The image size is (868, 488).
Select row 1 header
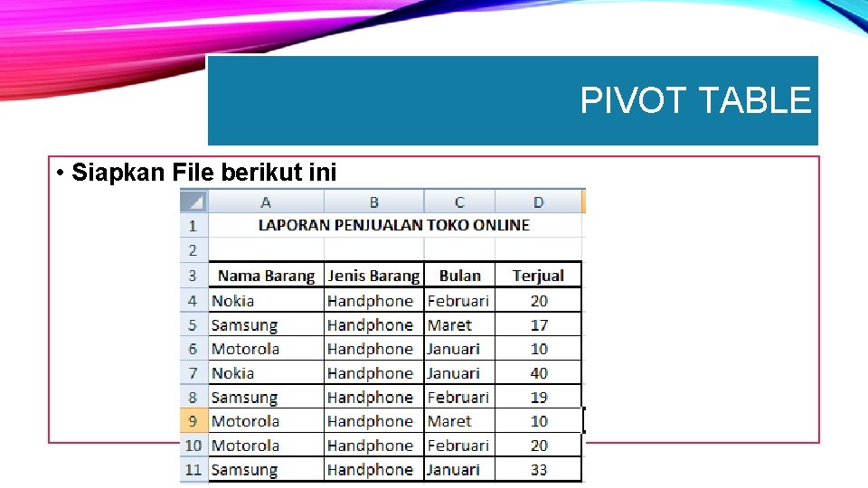point(193,225)
